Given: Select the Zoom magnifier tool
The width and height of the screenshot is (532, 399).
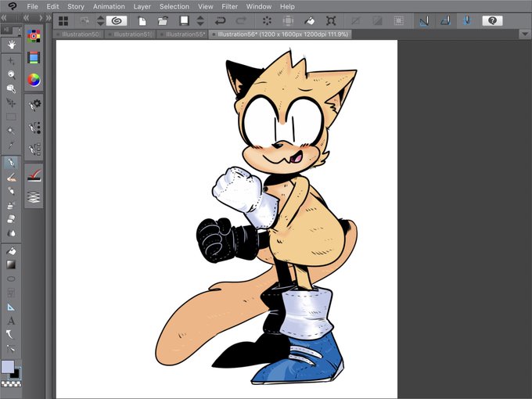Looking at the screenshot, I should [x=11, y=74].
